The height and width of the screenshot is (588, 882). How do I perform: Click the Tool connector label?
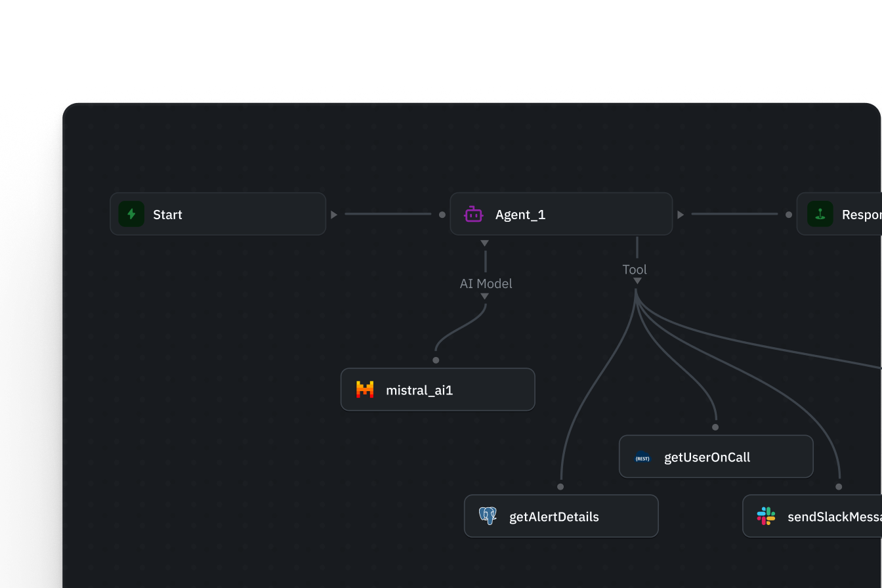(635, 270)
